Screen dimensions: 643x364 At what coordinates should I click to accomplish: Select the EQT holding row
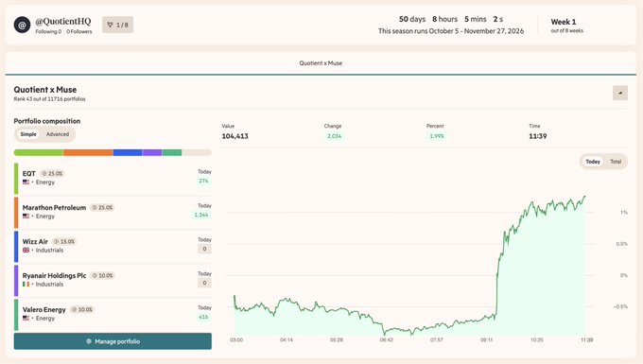tap(113, 179)
